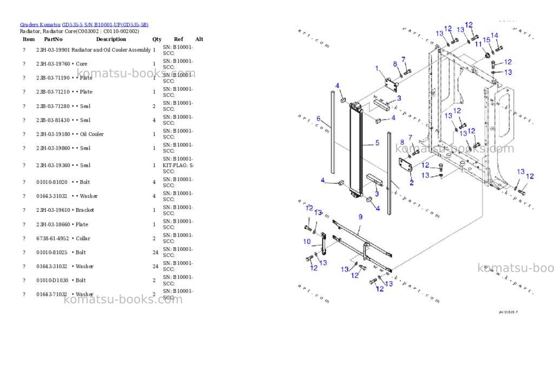554x392 pixels.
Task: Select part number 01010-D1030
Action: [x=52, y=281]
